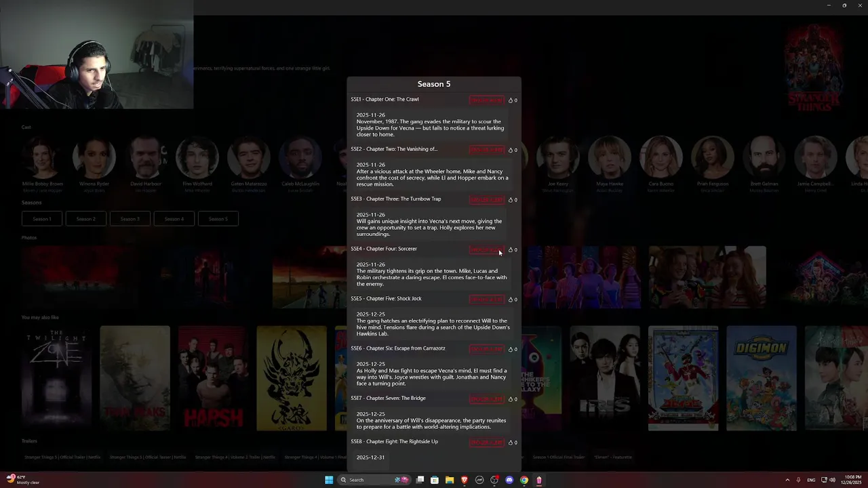The height and width of the screenshot is (488, 868).
Task: Open Brett Gelman cast profile
Action: [764, 158]
